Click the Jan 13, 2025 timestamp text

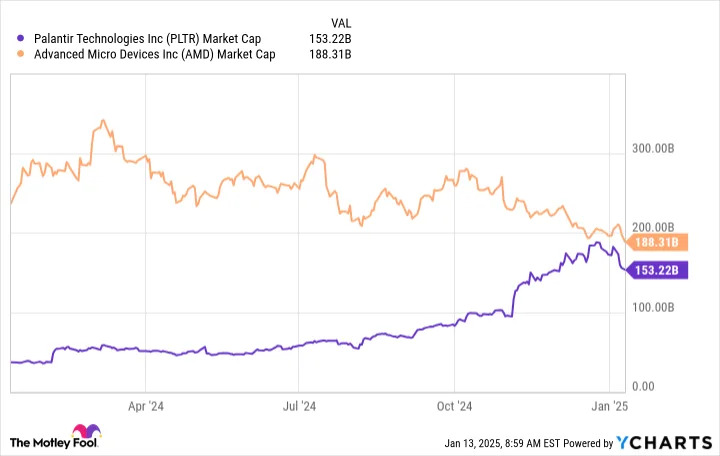pos(502,444)
